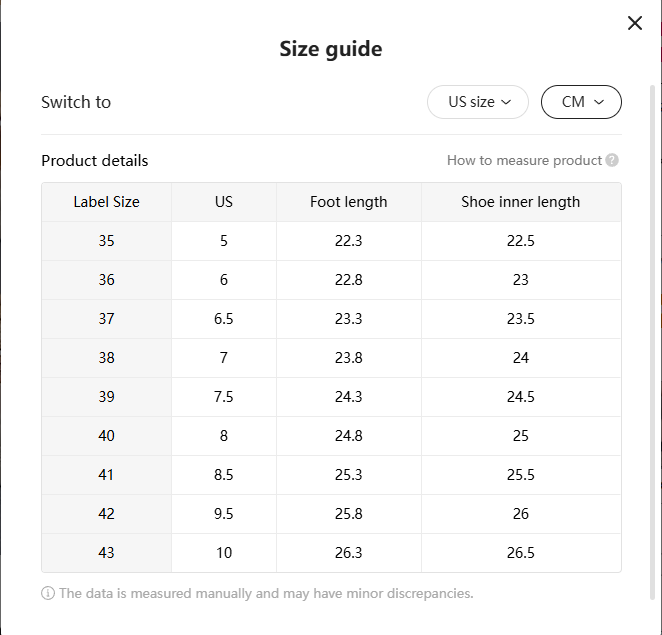Viewport: 662px width, 635px height.
Task: Open the How to measure product link
Action: point(524,160)
